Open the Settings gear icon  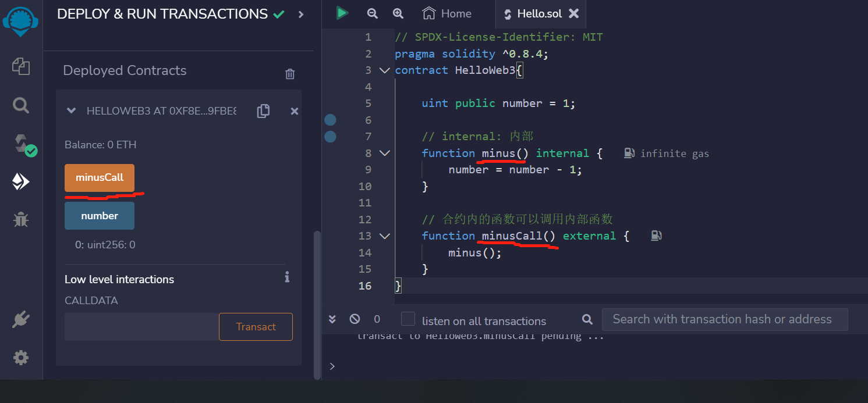click(x=21, y=357)
